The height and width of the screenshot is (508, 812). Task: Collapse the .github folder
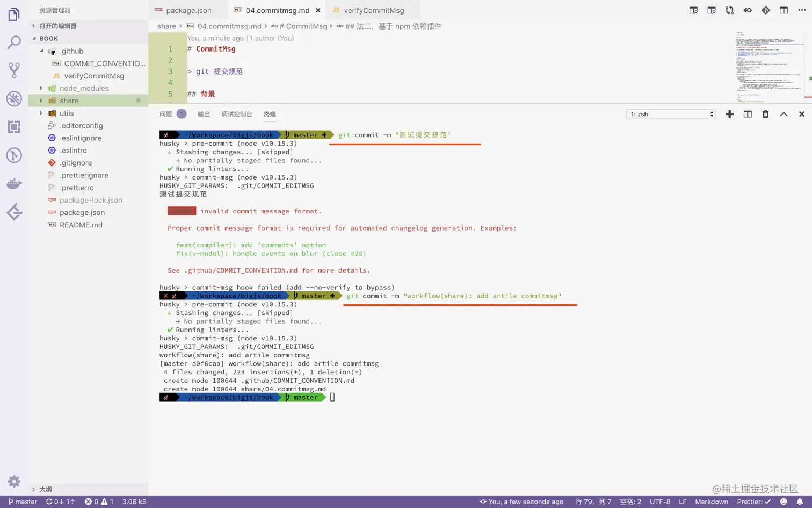click(41, 51)
